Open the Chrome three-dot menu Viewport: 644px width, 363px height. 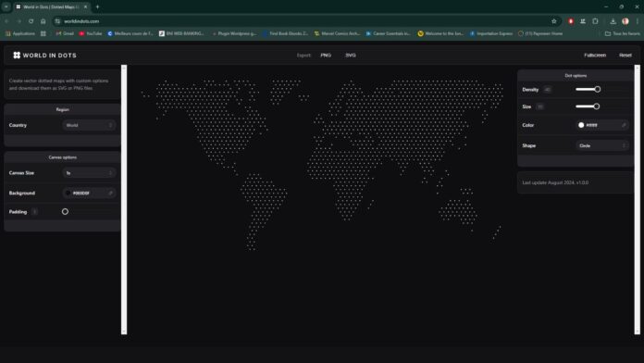pyautogui.click(x=637, y=21)
